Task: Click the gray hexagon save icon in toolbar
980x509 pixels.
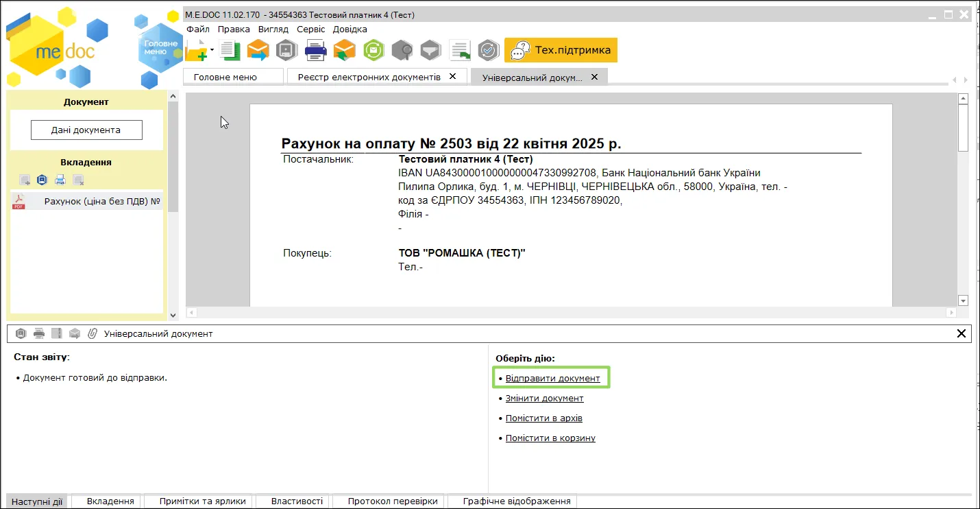Action: (x=286, y=50)
